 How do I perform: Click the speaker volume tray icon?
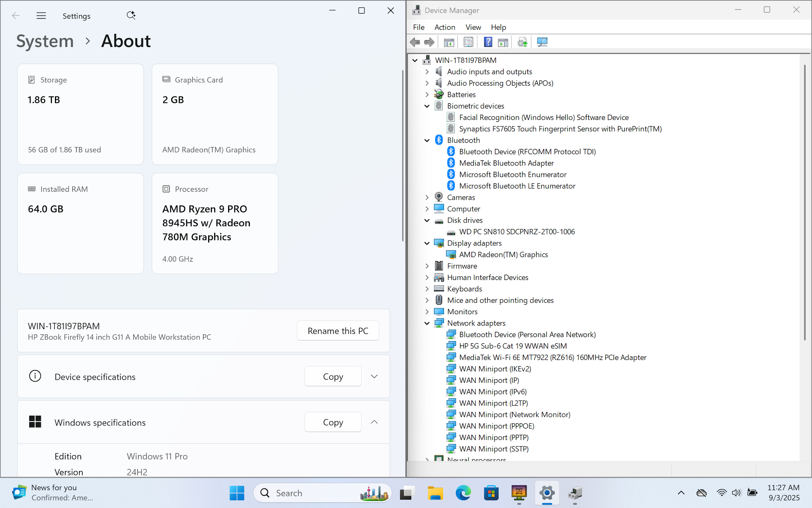coord(736,493)
